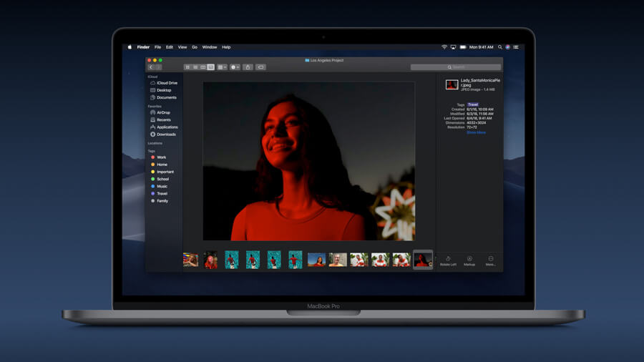
Task: Open the More quick actions menu
Action: (490, 260)
